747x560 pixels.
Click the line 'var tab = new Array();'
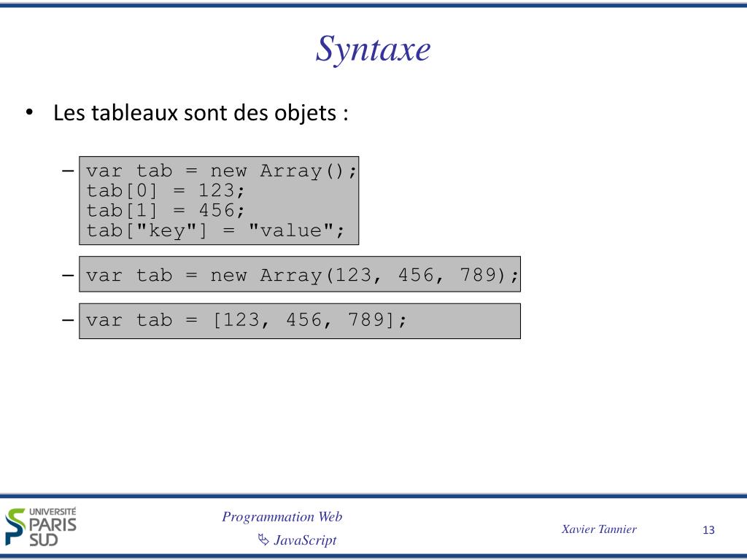coord(222,171)
